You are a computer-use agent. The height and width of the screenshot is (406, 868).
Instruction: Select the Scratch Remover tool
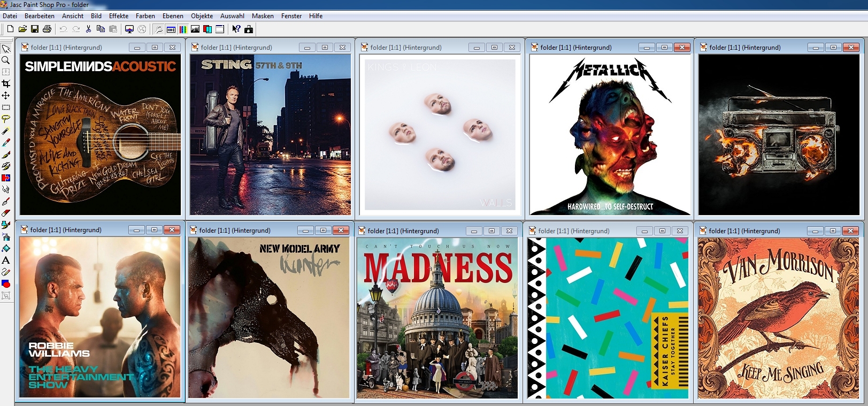6,202
